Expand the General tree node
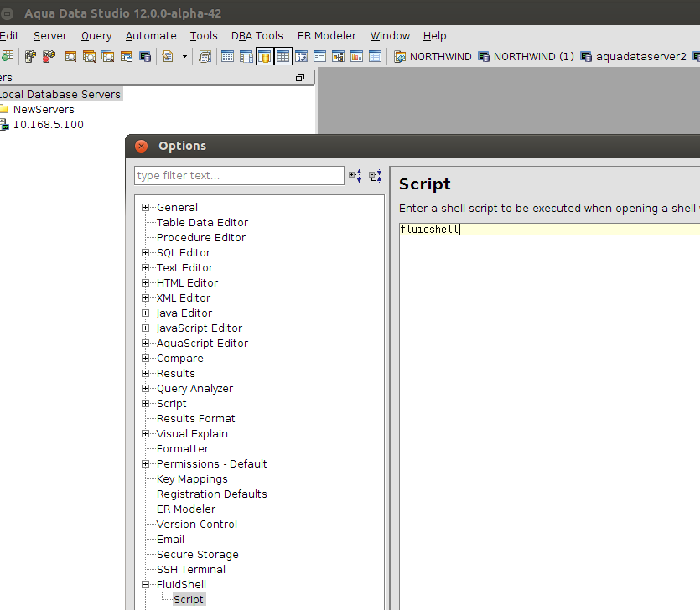 pos(145,208)
